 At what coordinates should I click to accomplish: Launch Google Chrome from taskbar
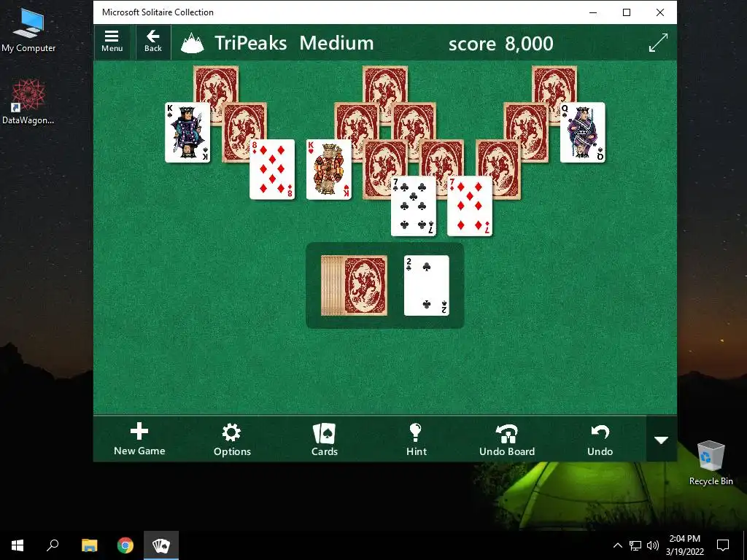tap(125, 545)
